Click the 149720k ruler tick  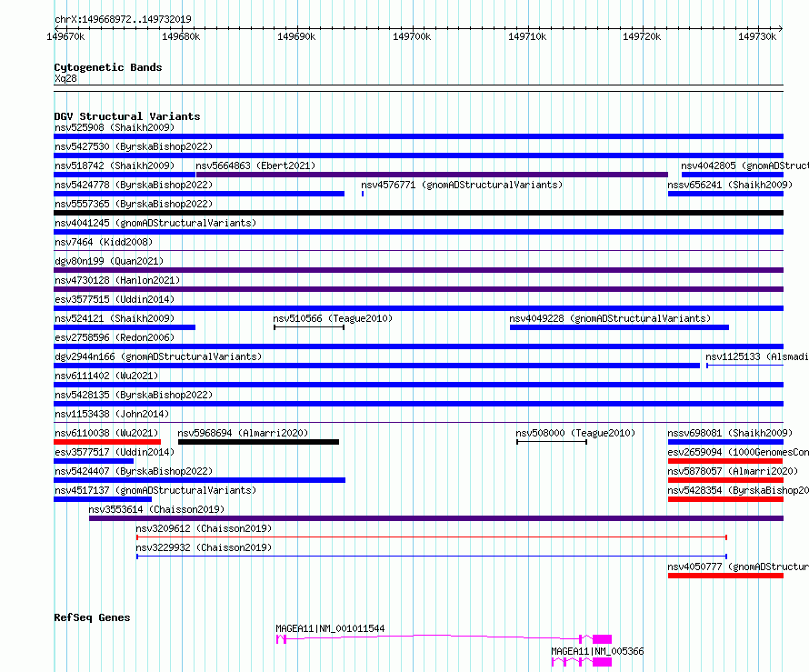(642, 36)
